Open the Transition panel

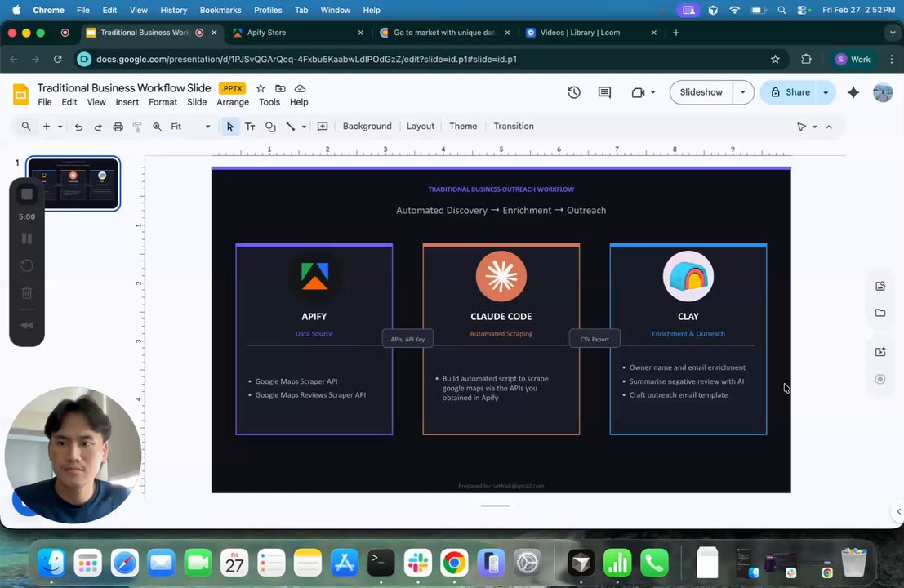(514, 127)
